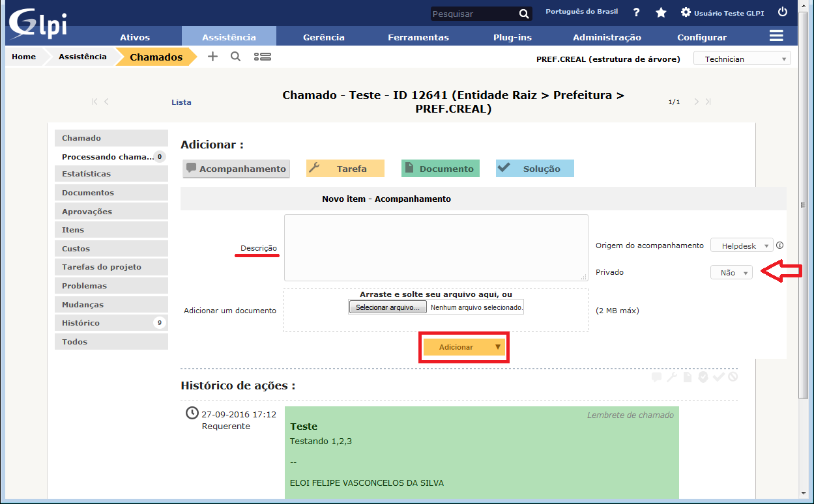Click the power icon to log out
The height and width of the screenshot is (504, 814).
(783, 12)
